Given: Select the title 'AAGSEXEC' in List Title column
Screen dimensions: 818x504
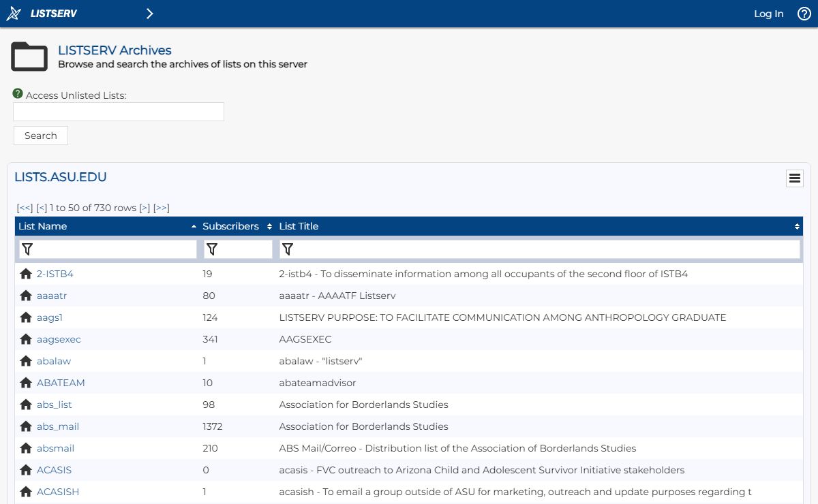Looking at the screenshot, I should [x=305, y=339].
